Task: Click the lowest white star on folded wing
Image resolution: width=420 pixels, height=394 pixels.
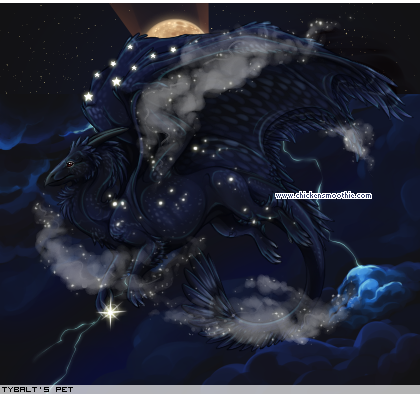Action: pos(88,97)
